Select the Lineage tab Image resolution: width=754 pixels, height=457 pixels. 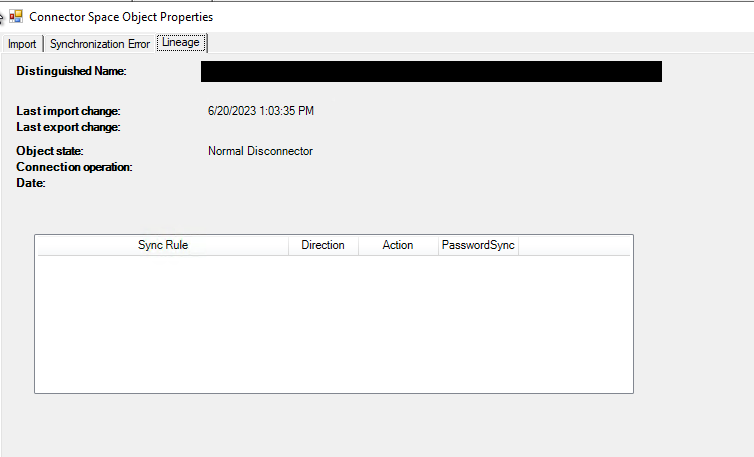coord(181,43)
